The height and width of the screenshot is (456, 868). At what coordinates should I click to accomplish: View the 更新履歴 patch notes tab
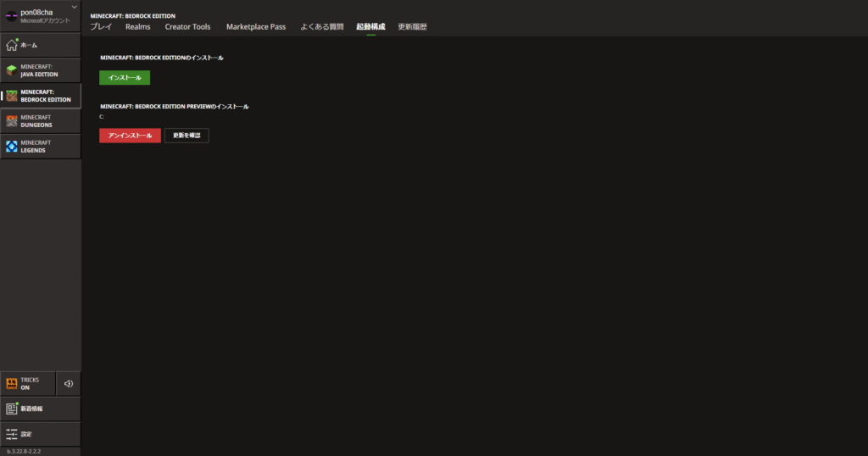click(412, 27)
